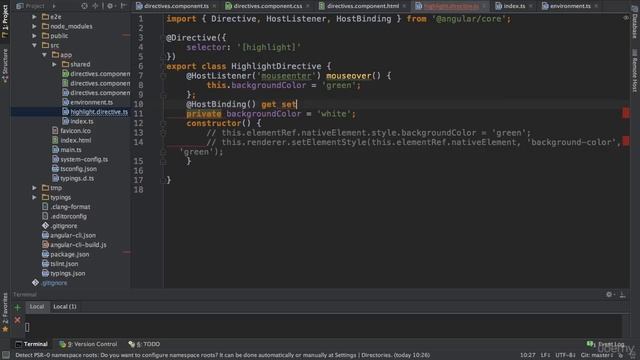Click red error stripe marker near line 11

pos(626,113)
